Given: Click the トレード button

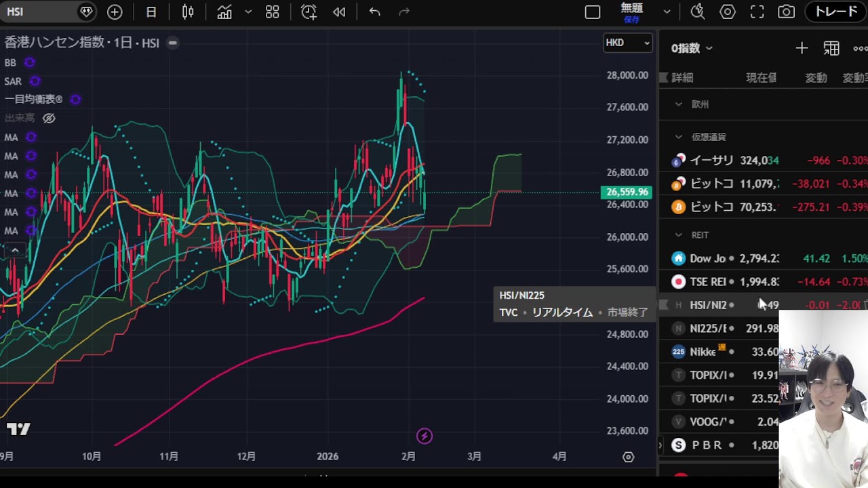Looking at the screenshot, I should 835,12.
